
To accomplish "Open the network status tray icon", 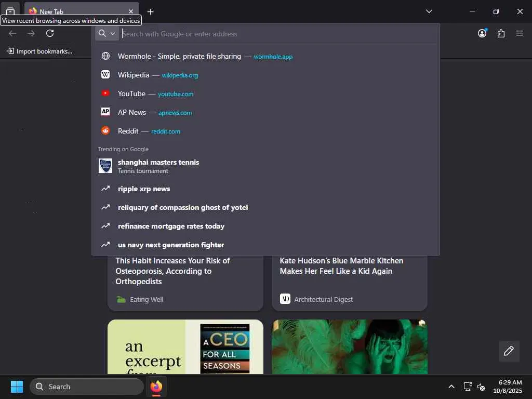I will 468,387.
